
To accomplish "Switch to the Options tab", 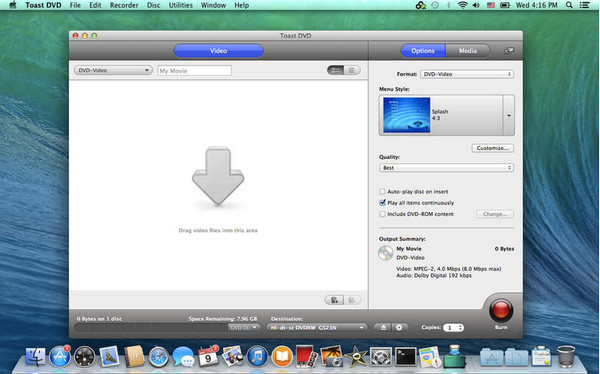I will pyautogui.click(x=423, y=51).
